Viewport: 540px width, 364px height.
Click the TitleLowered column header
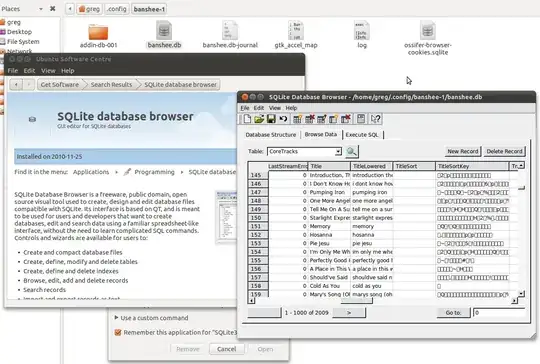pos(372,166)
